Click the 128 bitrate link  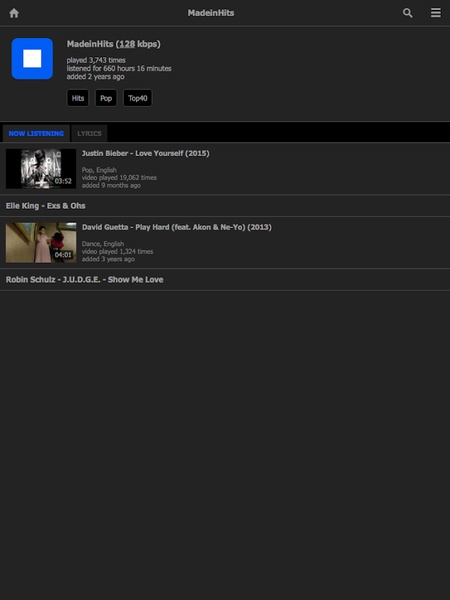pyautogui.click(x=127, y=44)
